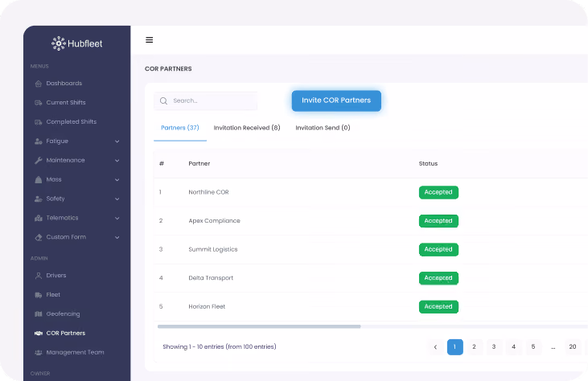Switch to Invitation Received (8) tab
Viewport: 588px width, 381px height.
(x=247, y=128)
